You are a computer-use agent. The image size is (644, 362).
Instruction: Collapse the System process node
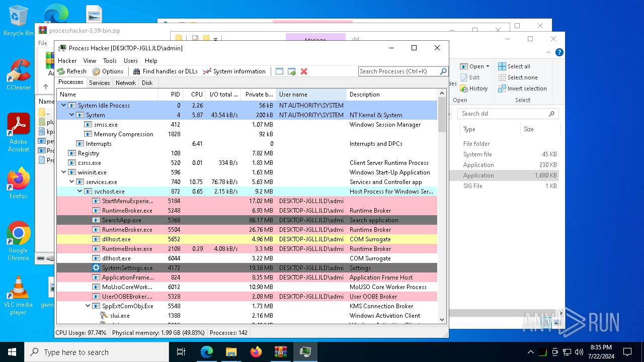point(71,115)
